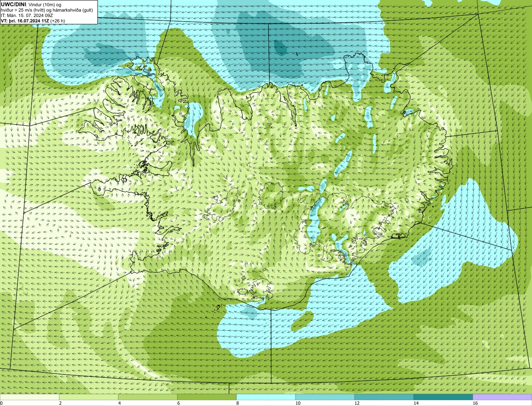The height and width of the screenshot is (406, 532).
Task: Click the scale label '12'
Action: tap(357, 403)
